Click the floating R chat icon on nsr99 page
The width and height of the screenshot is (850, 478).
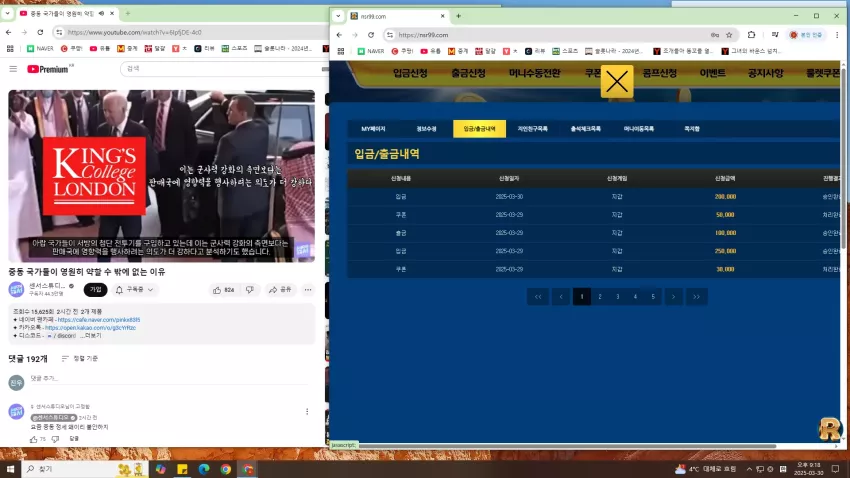(829, 429)
